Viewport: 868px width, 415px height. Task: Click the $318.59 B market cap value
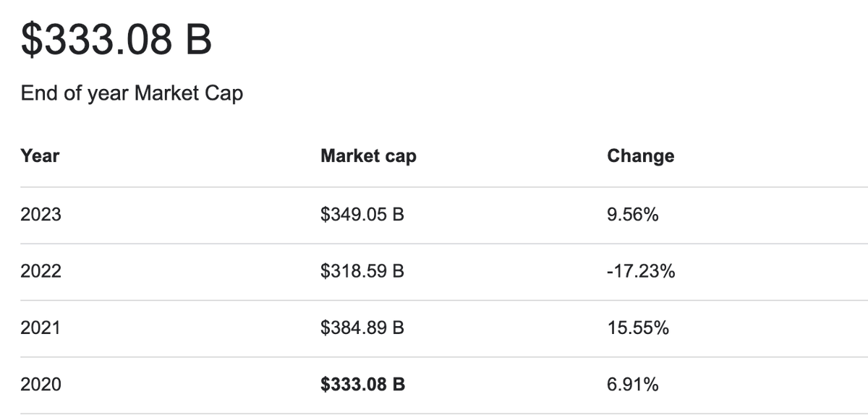[x=362, y=271]
